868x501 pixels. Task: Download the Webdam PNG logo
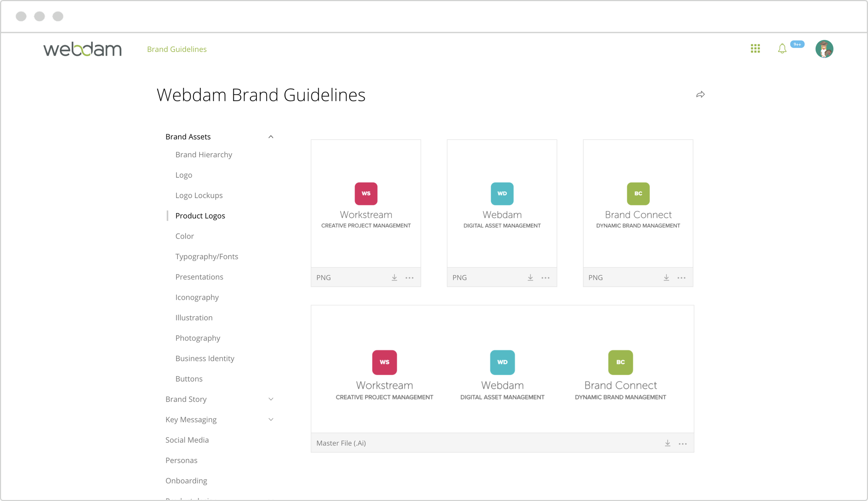click(x=530, y=278)
